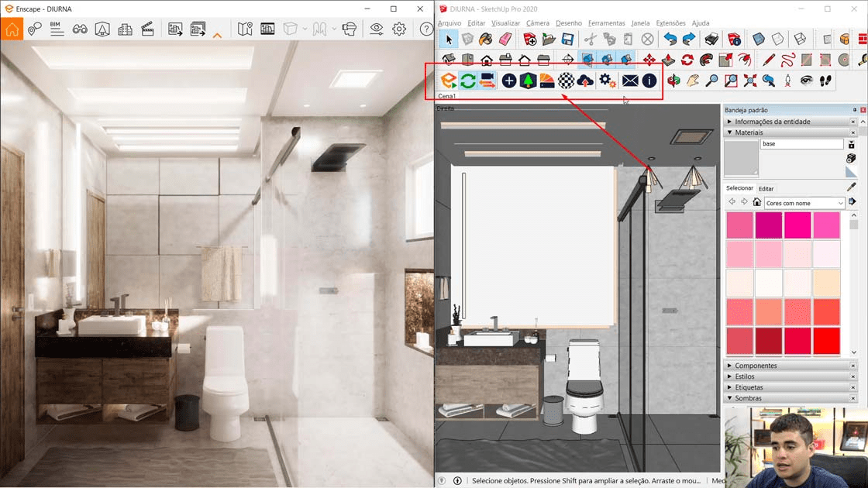This screenshot has width=868, height=488.
Task: Select the Cena1 scene tab
Action: click(x=446, y=96)
